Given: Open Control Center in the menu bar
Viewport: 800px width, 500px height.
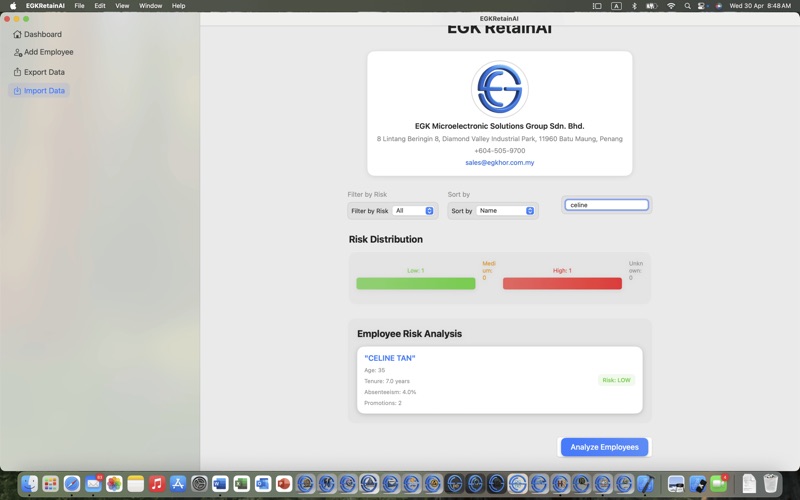Looking at the screenshot, I should coord(702,6).
